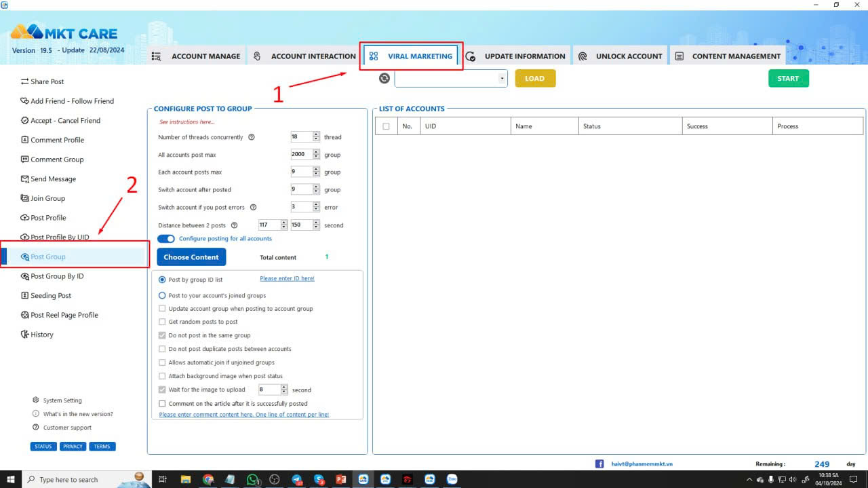Select the Seeding Post tool
Screen dimensions: 868x488
click(51, 295)
